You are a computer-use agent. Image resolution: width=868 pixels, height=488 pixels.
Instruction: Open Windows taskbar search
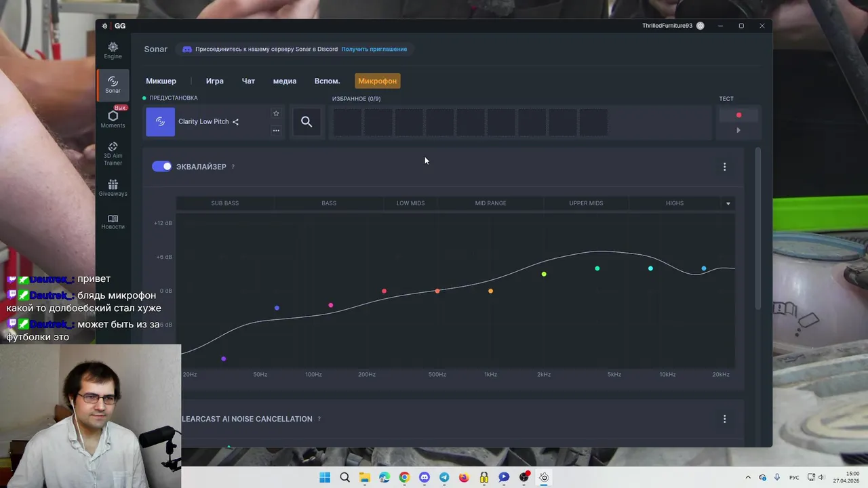[x=344, y=477]
